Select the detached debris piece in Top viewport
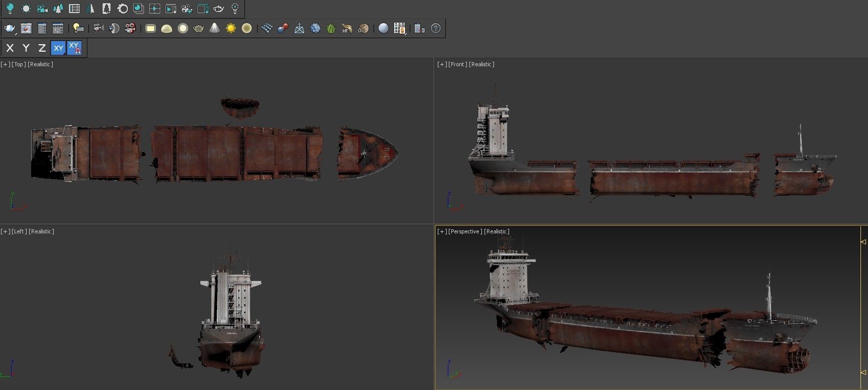Viewport: 868px width, 390px height. tap(240, 107)
